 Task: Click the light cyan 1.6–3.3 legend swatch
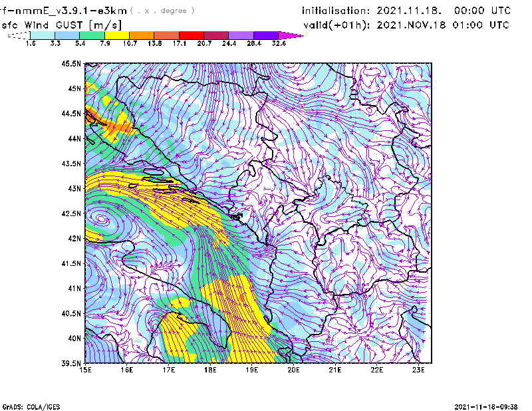pyautogui.click(x=43, y=35)
